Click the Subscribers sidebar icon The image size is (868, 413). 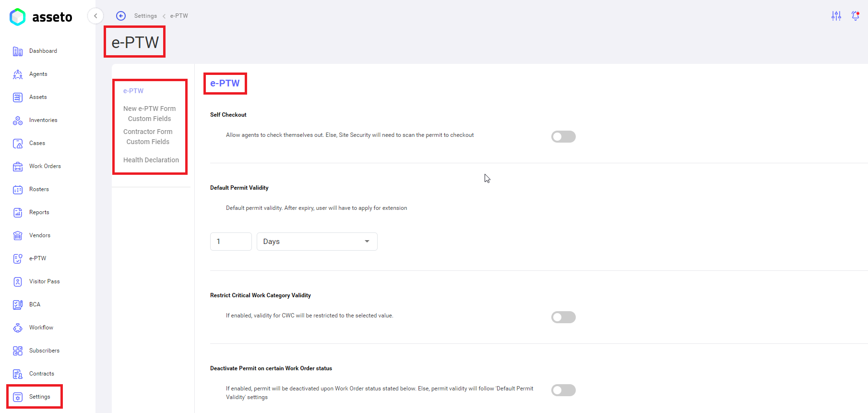(x=18, y=351)
